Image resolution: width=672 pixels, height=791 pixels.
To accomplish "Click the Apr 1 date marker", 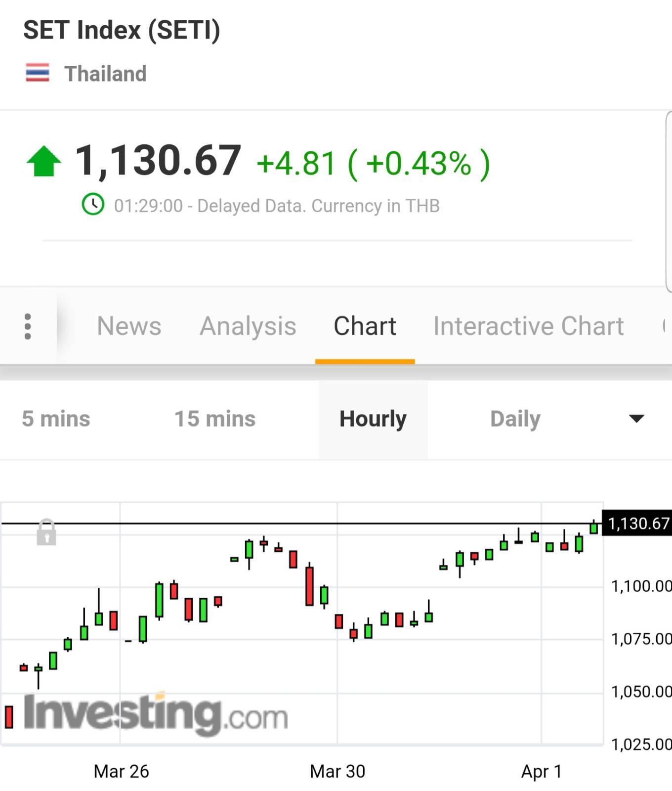I will click(x=542, y=771).
